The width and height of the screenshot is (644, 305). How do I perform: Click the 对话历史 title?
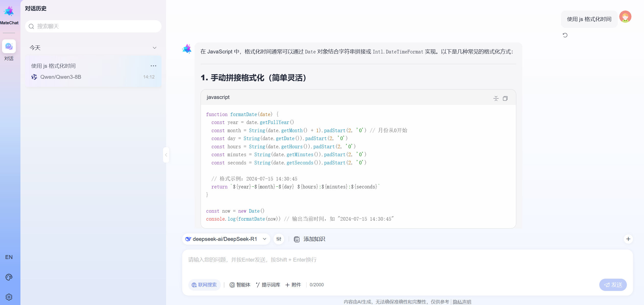[x=36, y=8]
